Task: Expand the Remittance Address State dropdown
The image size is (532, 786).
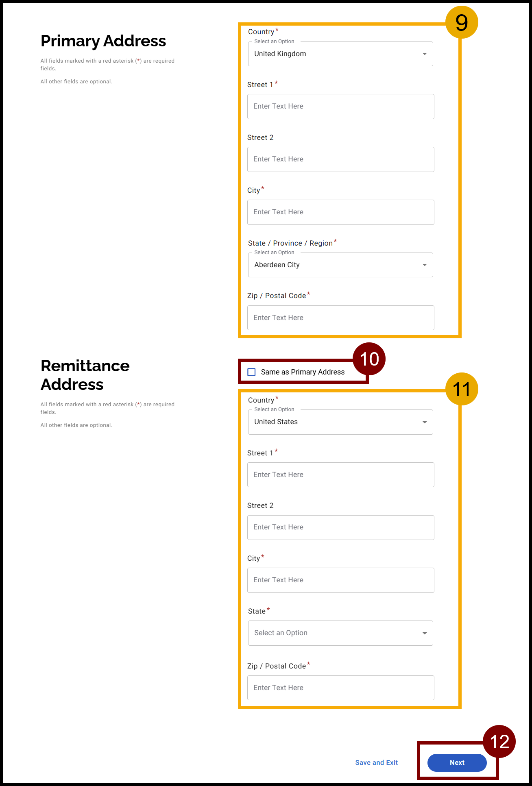Action: pos(340,633)
